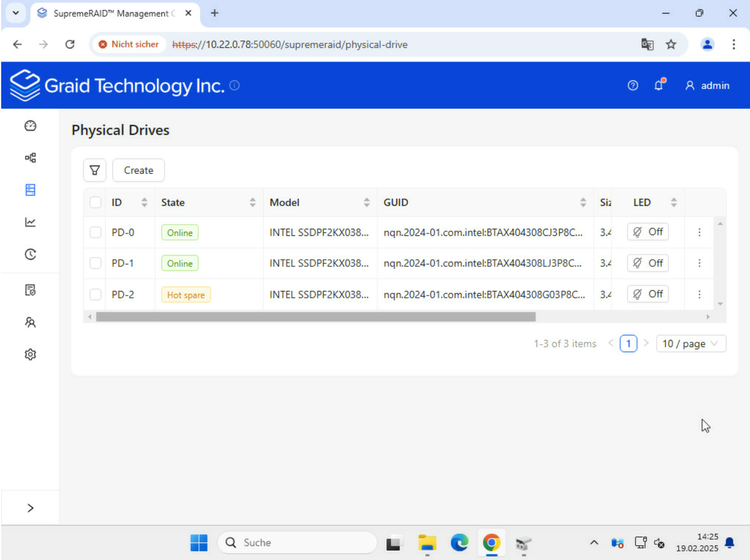The width and height of the screenshot is (750, 560).
Task: Toggle the LED Off button for PD-2
Action: pos(648,294)
